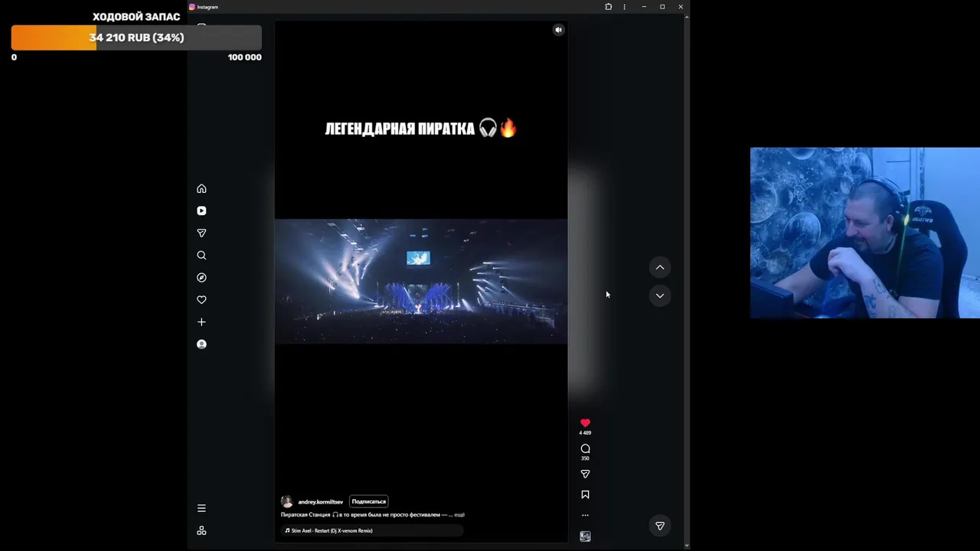Click the concert video to pause the reel
980x551 pixels.
421,281
